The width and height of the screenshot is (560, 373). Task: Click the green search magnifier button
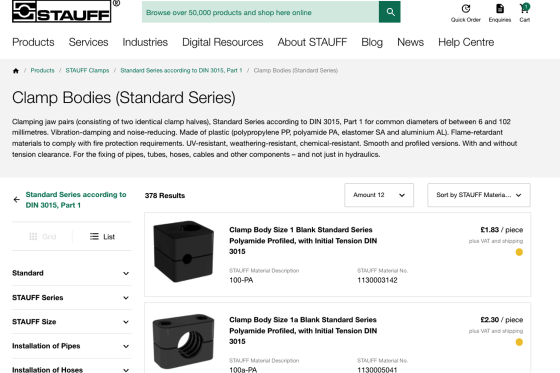click(390, 12)
